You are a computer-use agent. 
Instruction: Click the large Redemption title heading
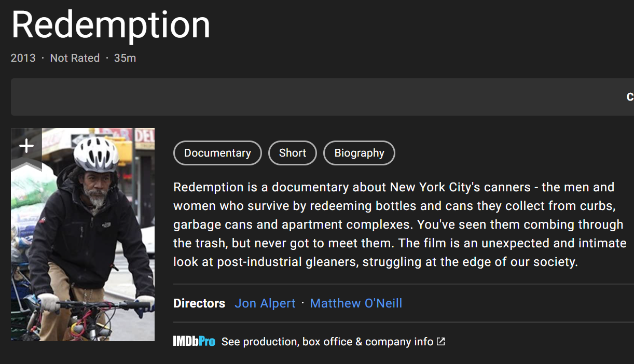tap(111, 25)
